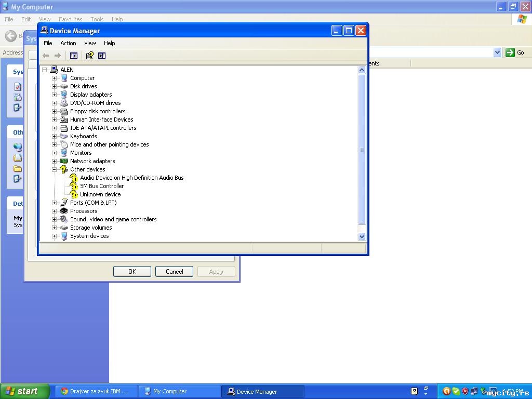Click the Network adapters icon
The width and height of the screenshot is (532, 399).
(64, 161)
